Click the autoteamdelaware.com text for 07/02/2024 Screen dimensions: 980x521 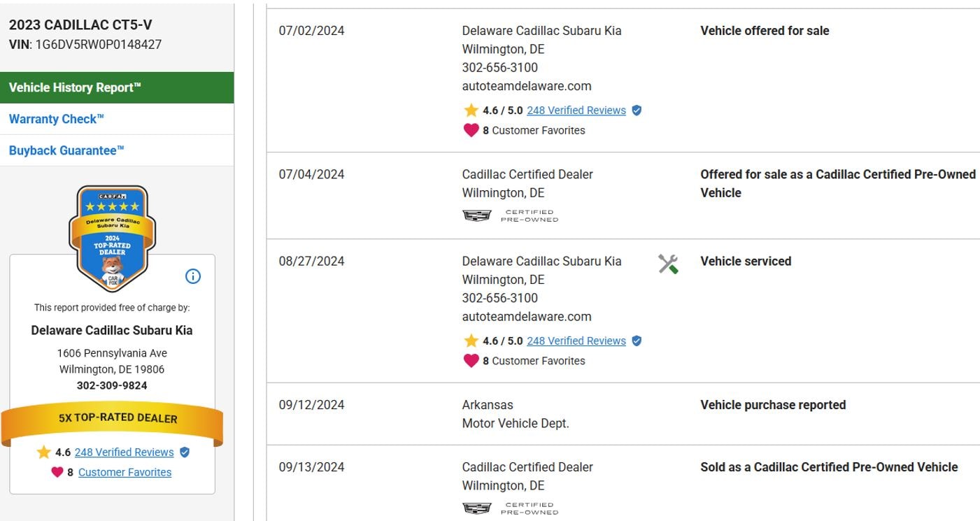point(526,86)
